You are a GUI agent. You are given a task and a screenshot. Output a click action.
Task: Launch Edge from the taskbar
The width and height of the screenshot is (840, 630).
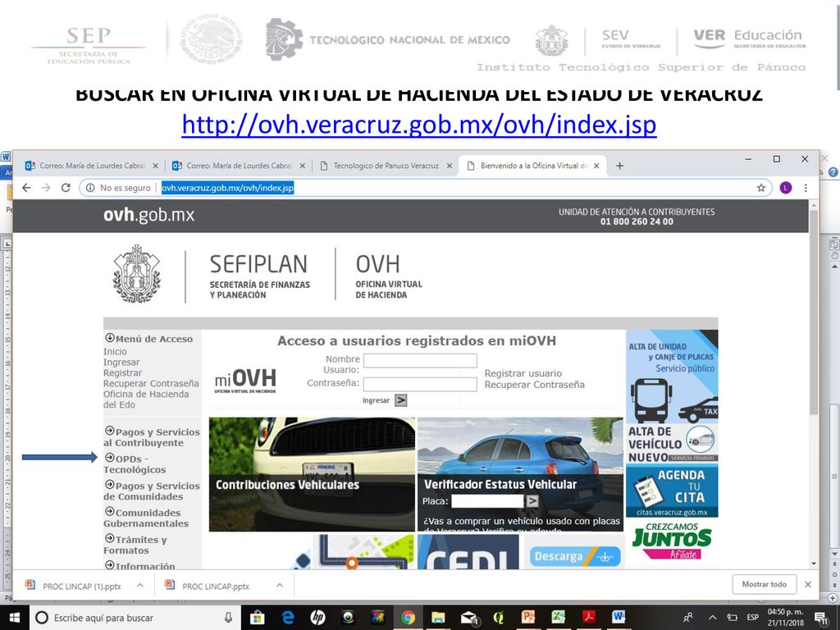[x=288, y=618]
